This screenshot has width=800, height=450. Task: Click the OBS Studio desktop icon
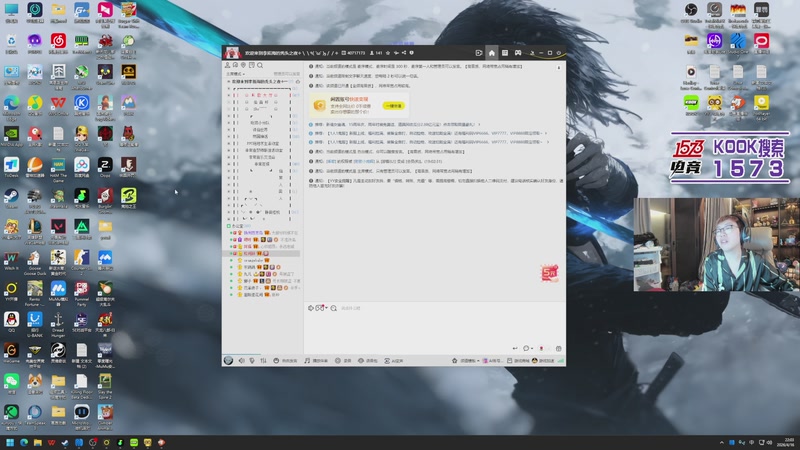coord(691,12)
